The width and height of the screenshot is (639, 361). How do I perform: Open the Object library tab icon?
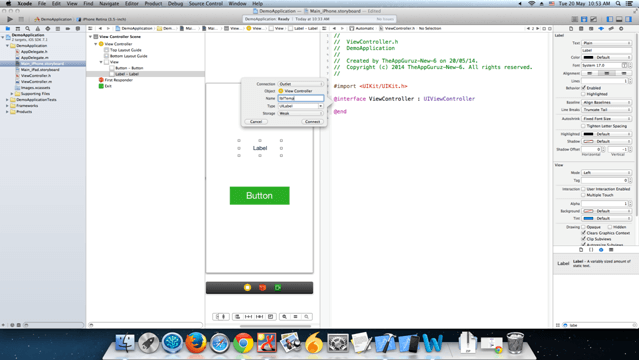point(601,250)
